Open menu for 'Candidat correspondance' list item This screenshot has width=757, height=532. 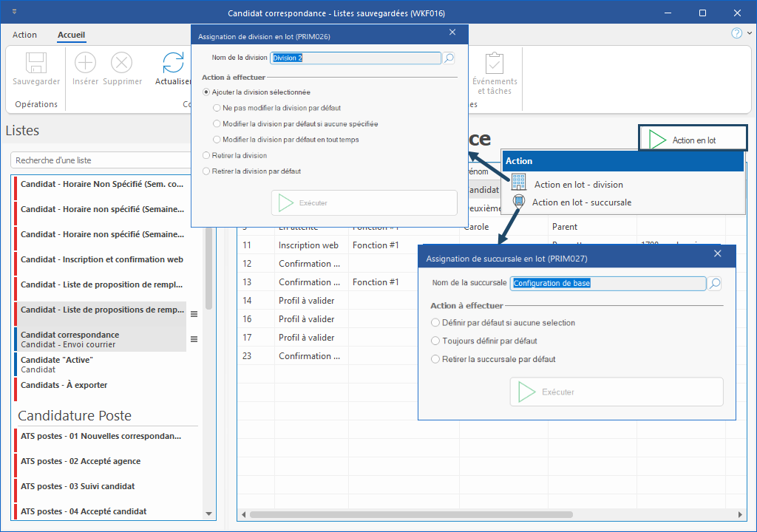point(194,339)
